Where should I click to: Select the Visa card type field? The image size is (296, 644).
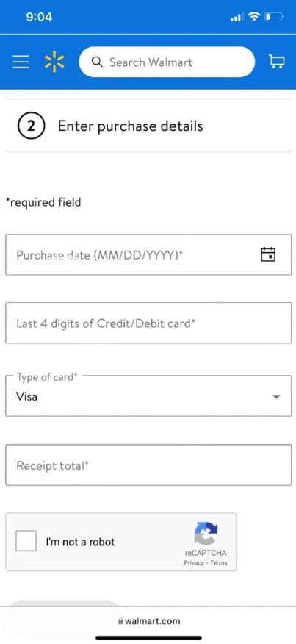pos(148,396)
